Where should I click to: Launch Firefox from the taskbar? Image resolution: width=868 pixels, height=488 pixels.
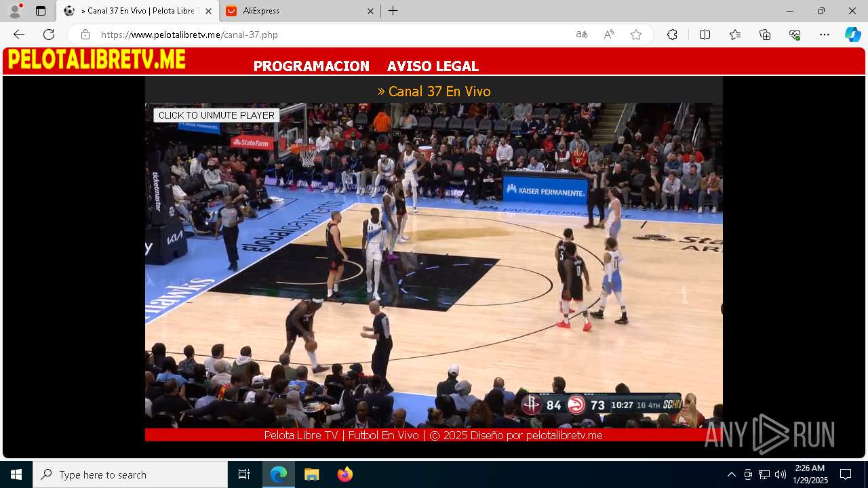pyautogui.click(x=344, y=474)
